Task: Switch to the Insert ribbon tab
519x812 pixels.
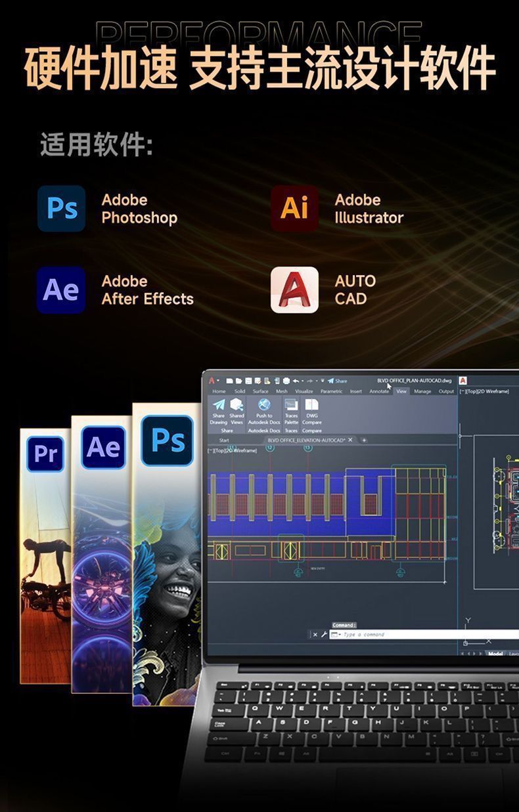Action: pyautogui.click(x=356, y=391)
